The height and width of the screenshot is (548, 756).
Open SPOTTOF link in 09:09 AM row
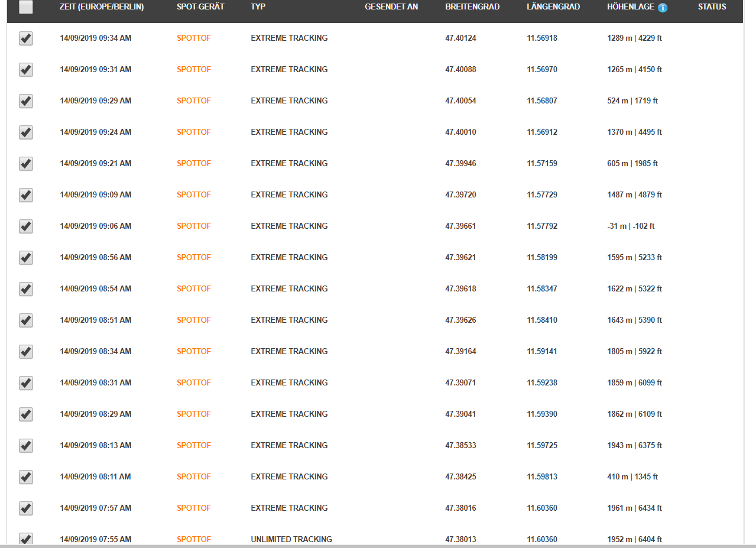point(194,195)
